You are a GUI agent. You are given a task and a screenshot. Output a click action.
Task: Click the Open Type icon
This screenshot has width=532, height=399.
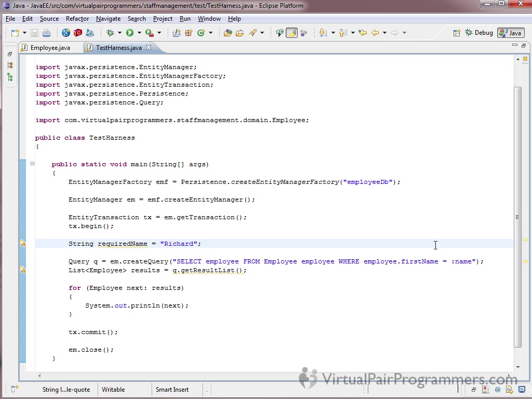click(228, 33)
